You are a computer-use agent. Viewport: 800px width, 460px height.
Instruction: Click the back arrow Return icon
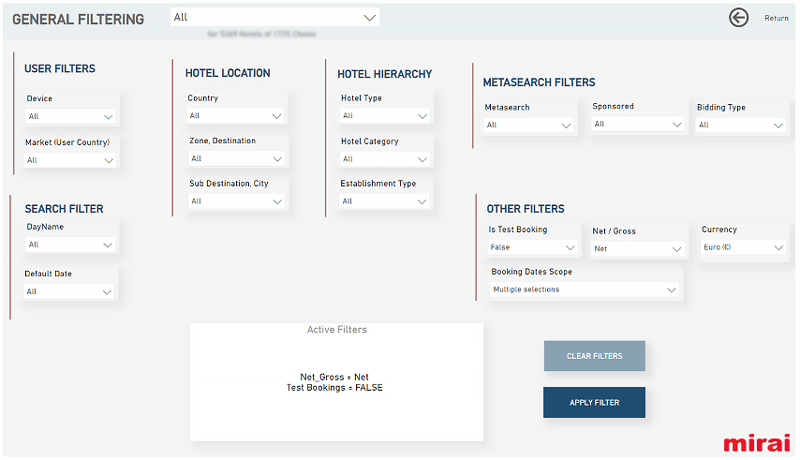tap(738, 18)
